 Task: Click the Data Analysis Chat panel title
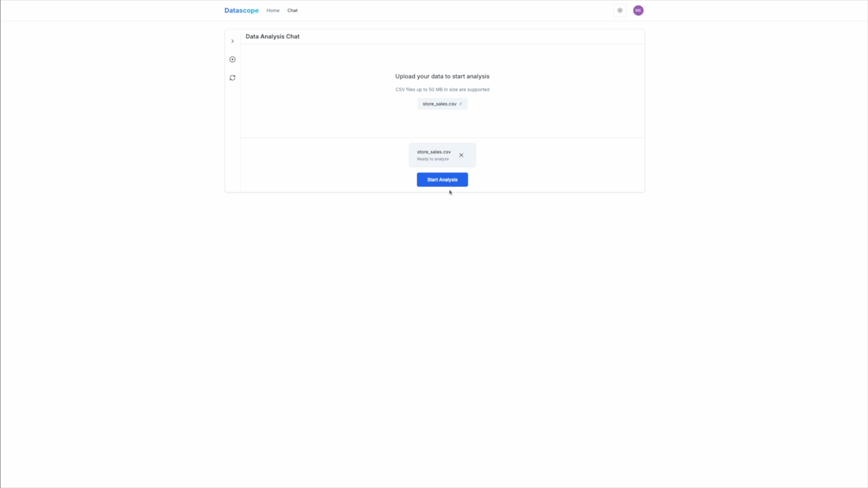272,37
